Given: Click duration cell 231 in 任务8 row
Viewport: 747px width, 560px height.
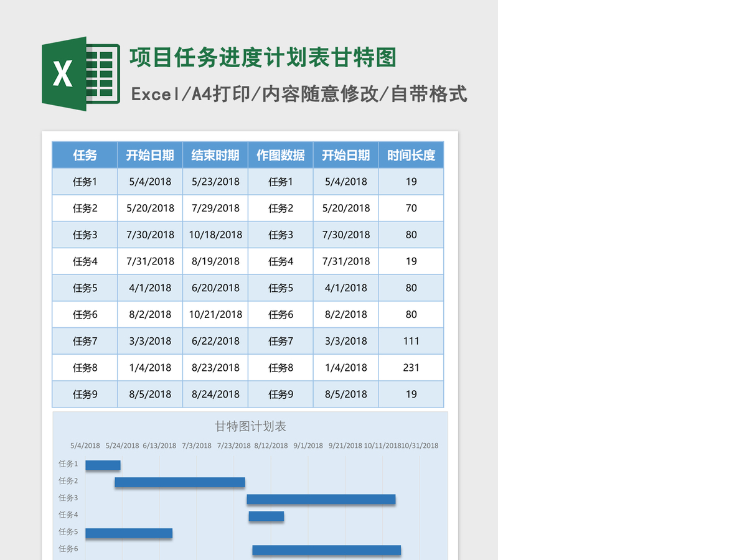Looking at the screenshot, I should coord(411,368).
